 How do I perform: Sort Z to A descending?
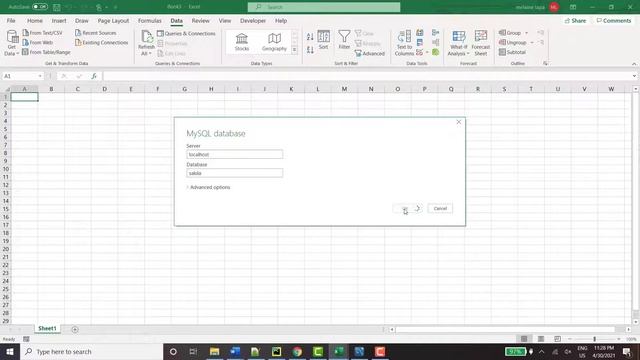310,50
